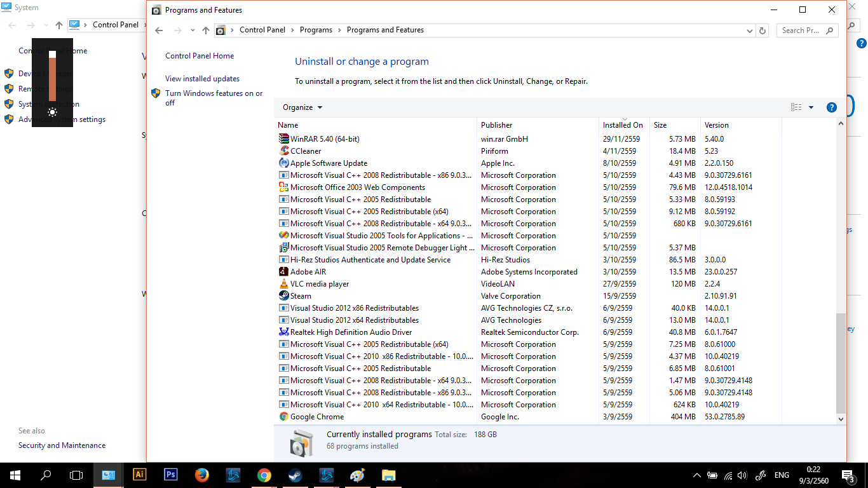Go back in Programs and Features window
This screenshot has height=488, width=868.
coord(159,30)
